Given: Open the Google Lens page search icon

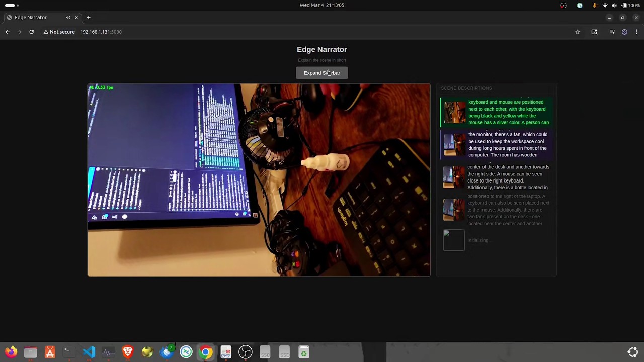Looking at the screenshot, I should pos(594,32).
